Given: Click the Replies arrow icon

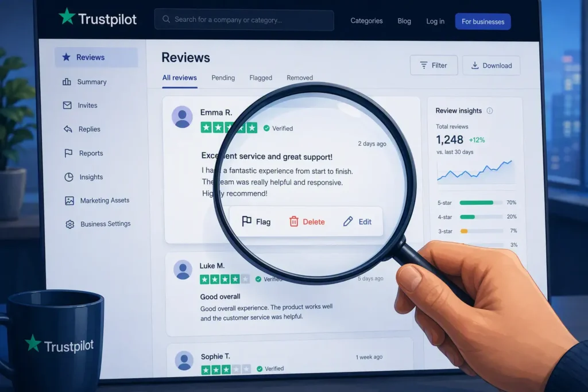Looking at the screenshot, I should (68, 129).
